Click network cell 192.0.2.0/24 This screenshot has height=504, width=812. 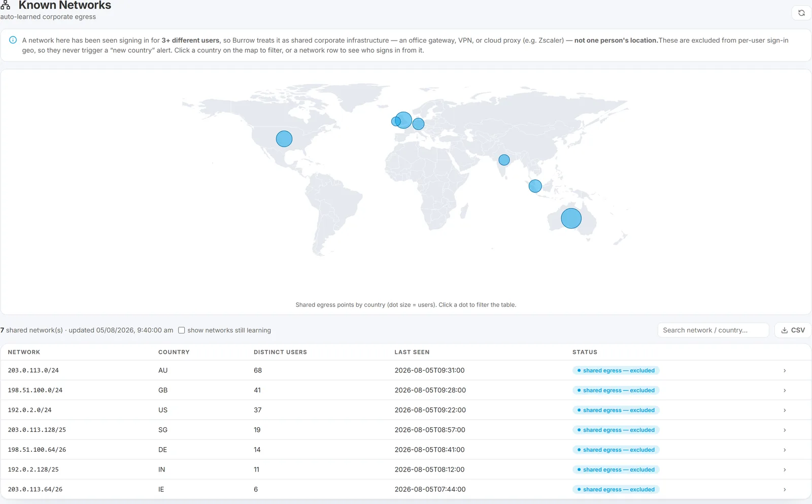29,410
